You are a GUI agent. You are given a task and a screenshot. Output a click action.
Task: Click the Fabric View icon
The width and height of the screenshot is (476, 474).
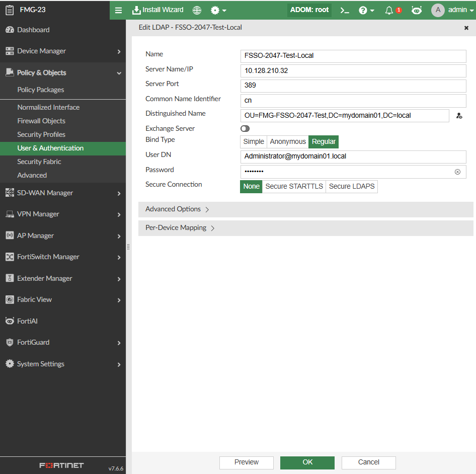[10, 300]
